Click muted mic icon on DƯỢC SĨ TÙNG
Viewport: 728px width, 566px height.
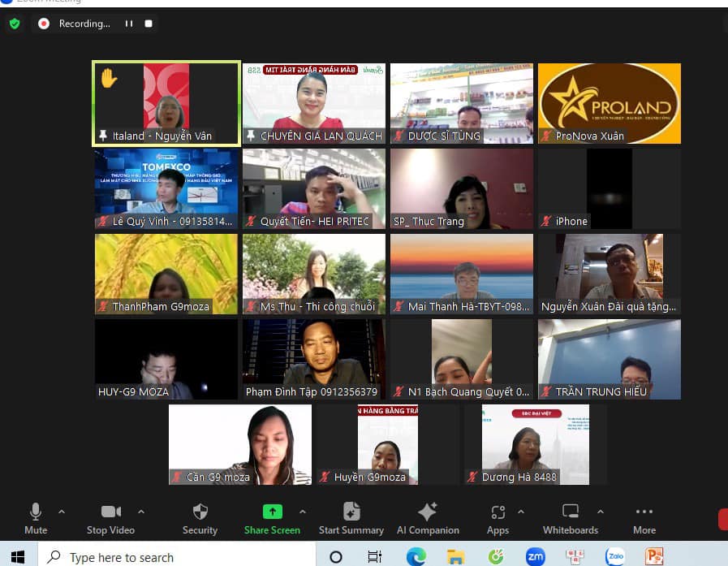(x=398, y=136)
